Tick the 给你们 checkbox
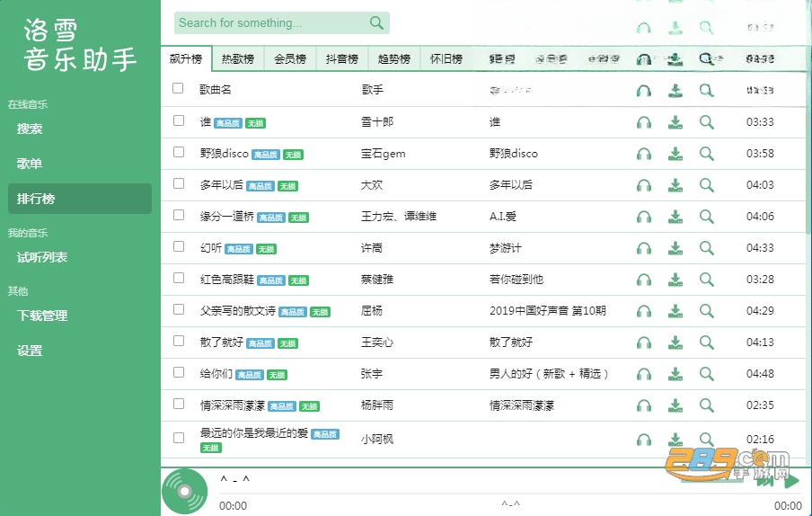The width and height of the screenshot is (812, 516). pos(179,372)
